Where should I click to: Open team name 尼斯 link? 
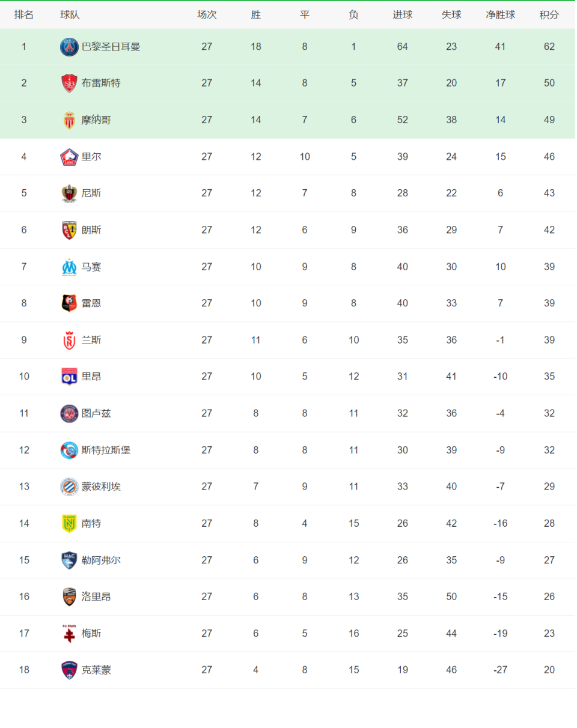tap(91, 193)
